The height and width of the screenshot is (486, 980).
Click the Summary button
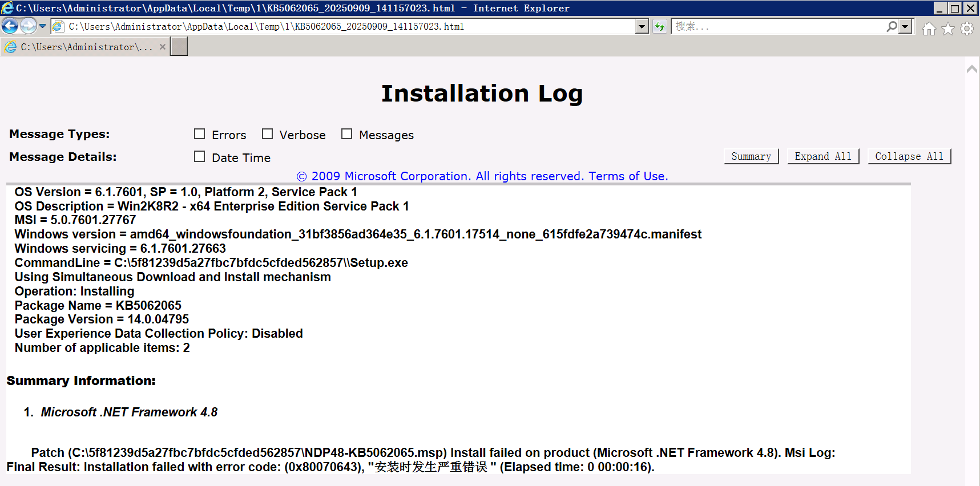tap(751, 156)
